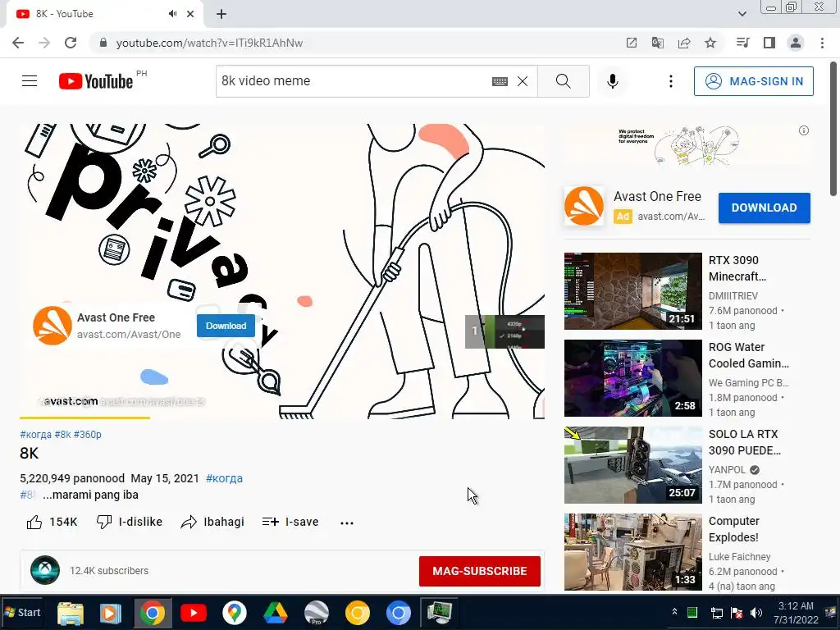Click the share page icon in address bar

(684, 43)
